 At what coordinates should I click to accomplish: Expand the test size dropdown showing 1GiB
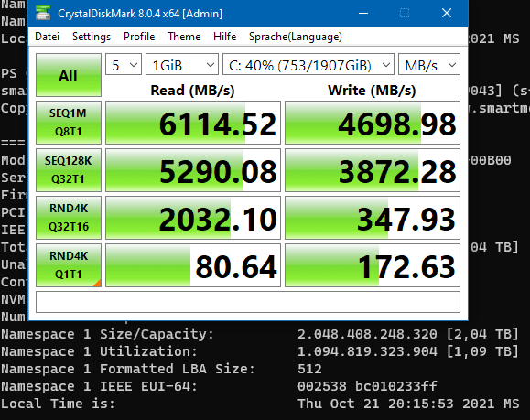(x=182, y=64)
